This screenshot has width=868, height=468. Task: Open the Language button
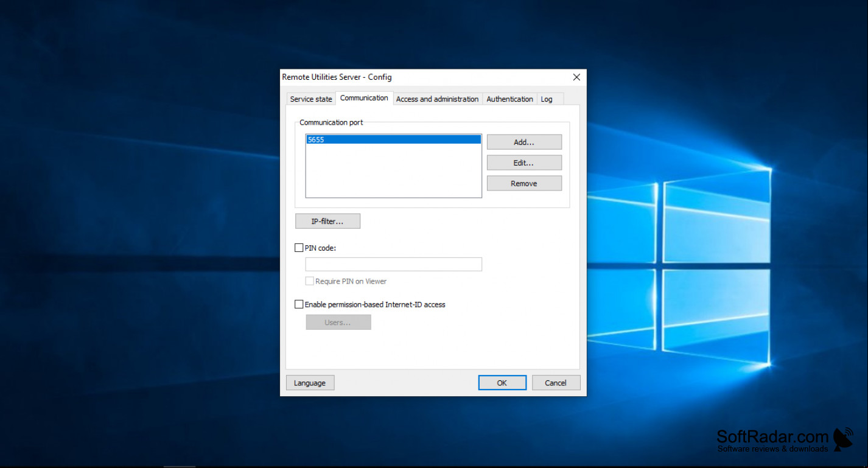[310, 383]
